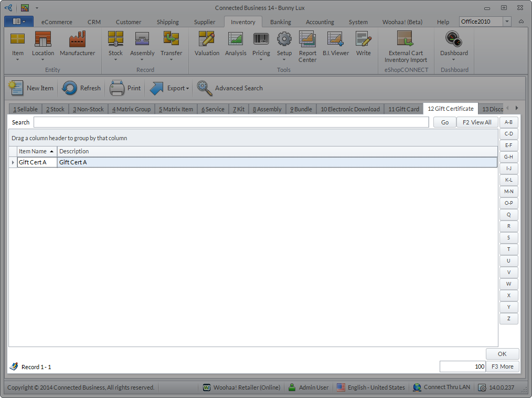This screenshot has width=532, height=398.
Task: Open the Item entity ribbon icon
Action: tap(18, 46)
